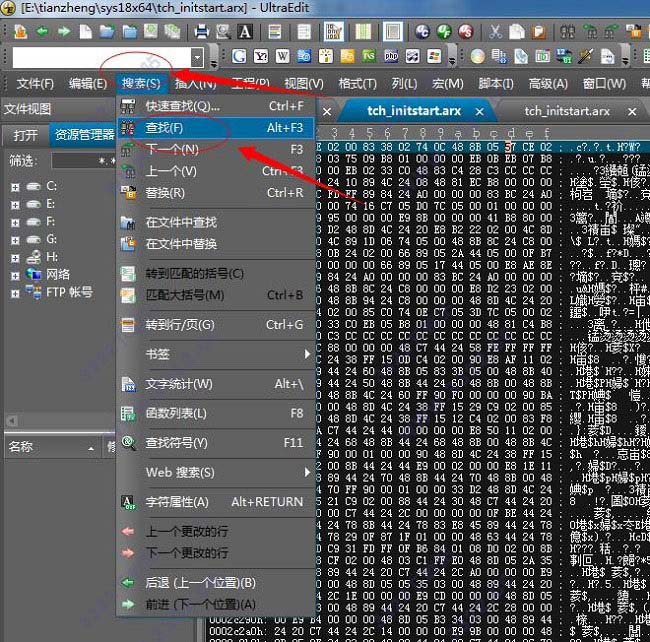Click the scissors cut icon
This screenshot has height=642, width=650.
pyautogui.click(x=495, y=31)
